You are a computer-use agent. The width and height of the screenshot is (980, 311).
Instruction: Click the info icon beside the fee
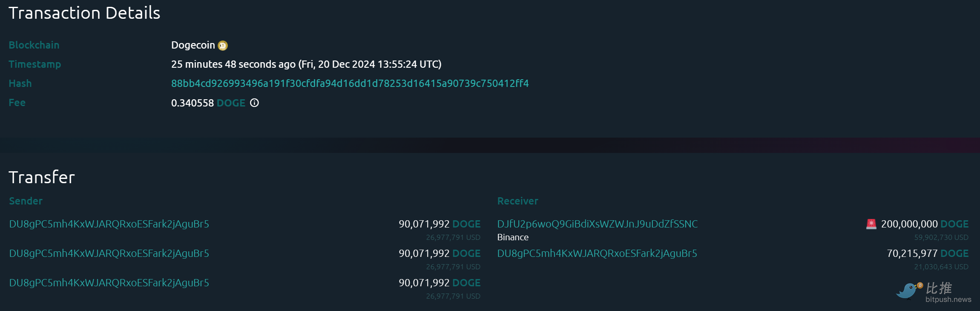coord(254,103)
